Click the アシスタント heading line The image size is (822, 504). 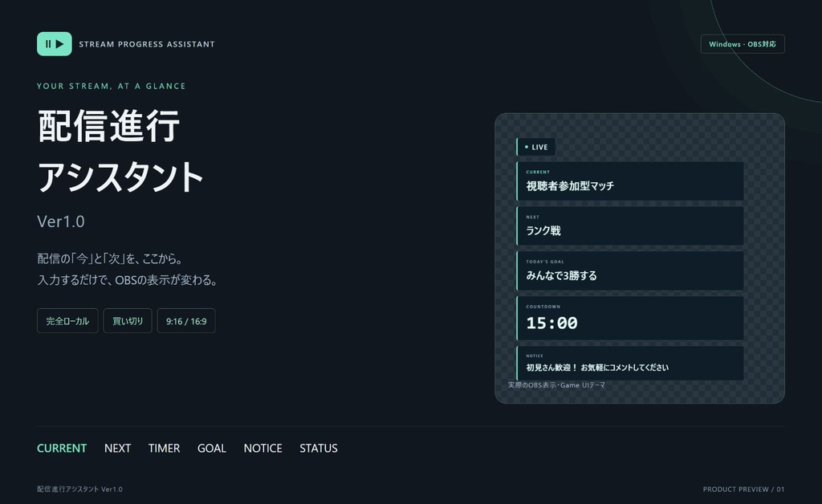point(120,177)
